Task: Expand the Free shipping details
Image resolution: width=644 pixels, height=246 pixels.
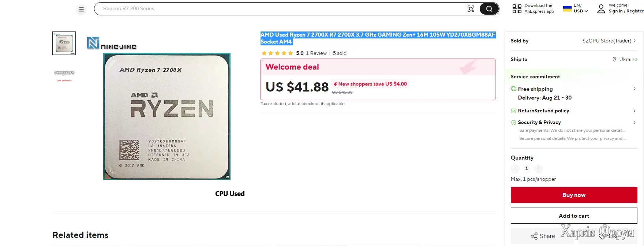Action: pyautogui.click(x=634, y=89)
